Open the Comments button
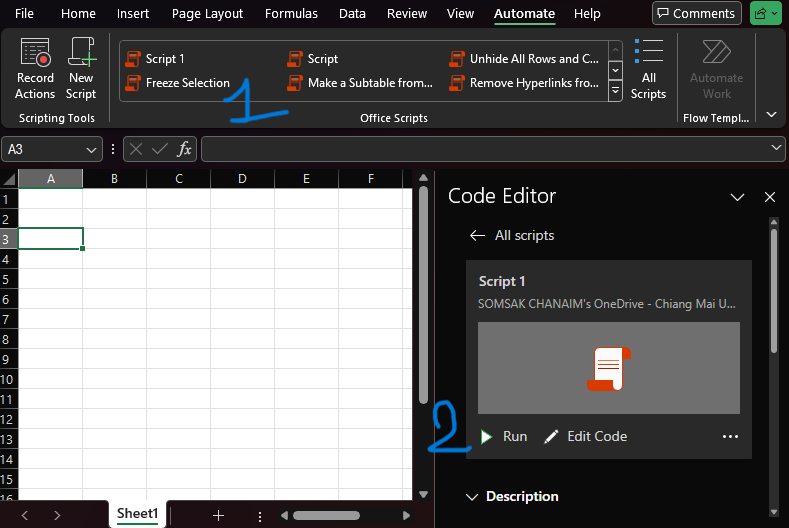This screenshot has height=528, width=789. (697, 14)
